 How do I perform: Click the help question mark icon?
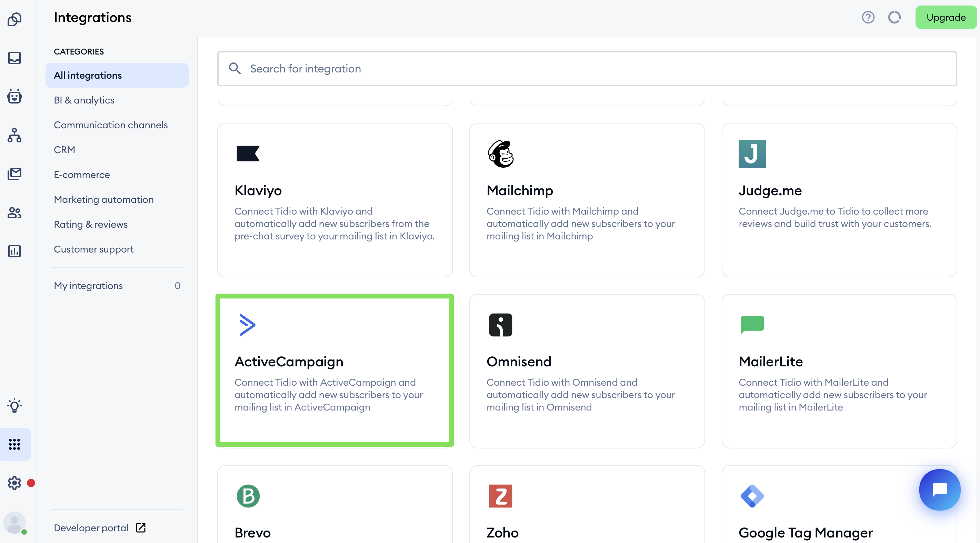click(868, 18)
